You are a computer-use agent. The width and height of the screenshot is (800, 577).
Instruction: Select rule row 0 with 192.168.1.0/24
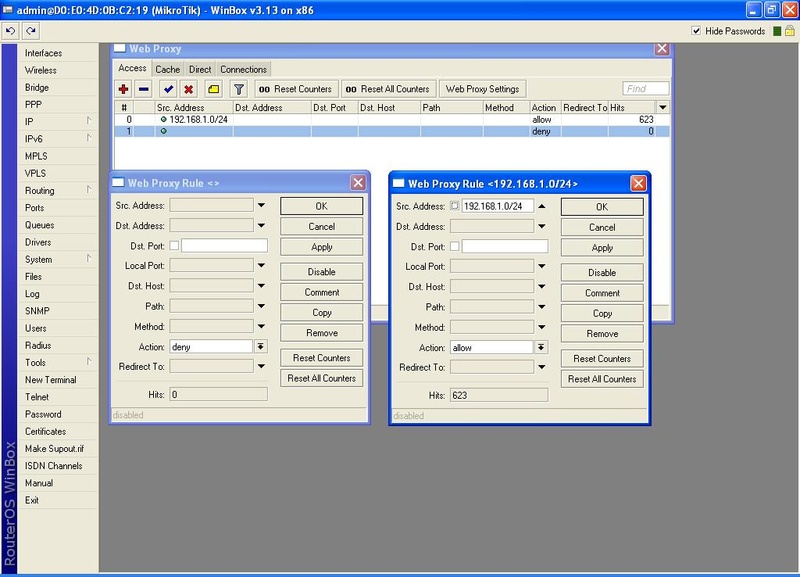[x=391, y=119]
